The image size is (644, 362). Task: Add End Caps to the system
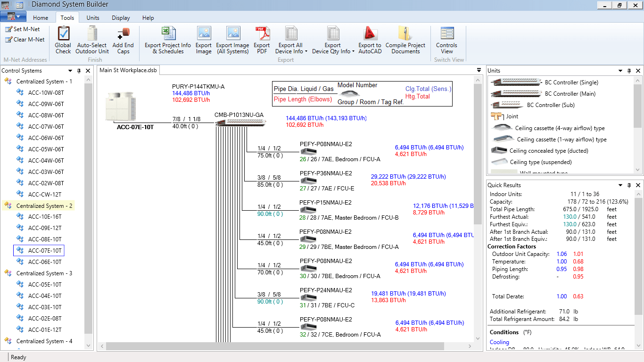[123, 40]
